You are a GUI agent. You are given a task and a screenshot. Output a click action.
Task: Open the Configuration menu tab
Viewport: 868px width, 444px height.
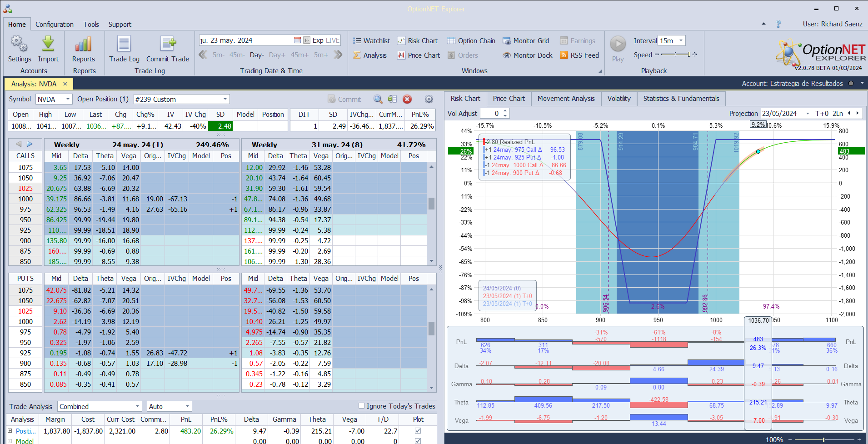(x=55, y=25)
